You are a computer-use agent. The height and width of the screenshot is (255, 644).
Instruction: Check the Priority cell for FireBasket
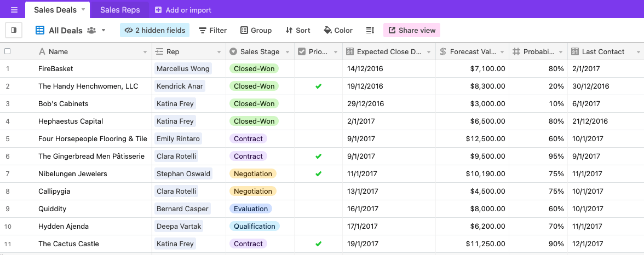[x=318, y=69]
